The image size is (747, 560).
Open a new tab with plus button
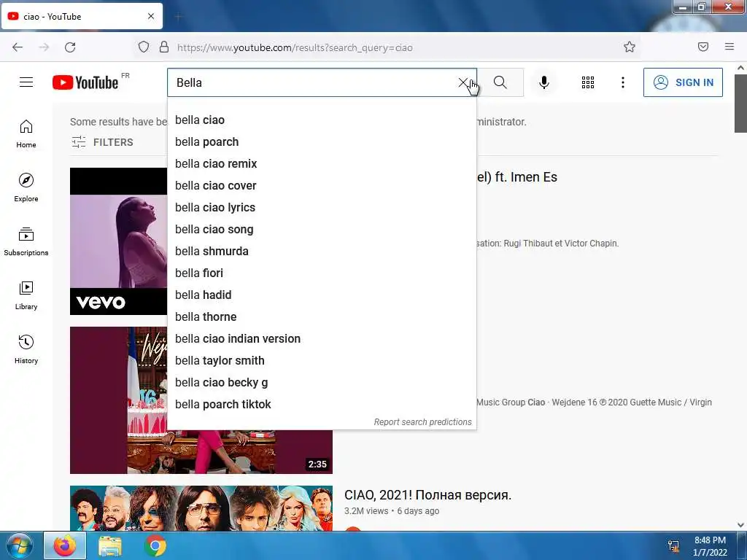point(178,17)
